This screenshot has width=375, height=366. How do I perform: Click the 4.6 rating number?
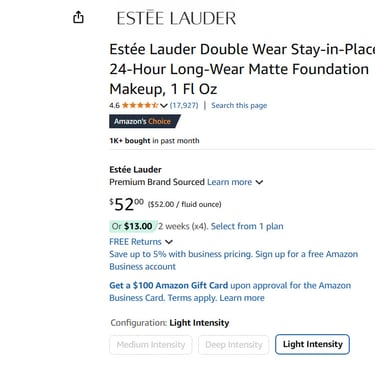pos(114,106)
